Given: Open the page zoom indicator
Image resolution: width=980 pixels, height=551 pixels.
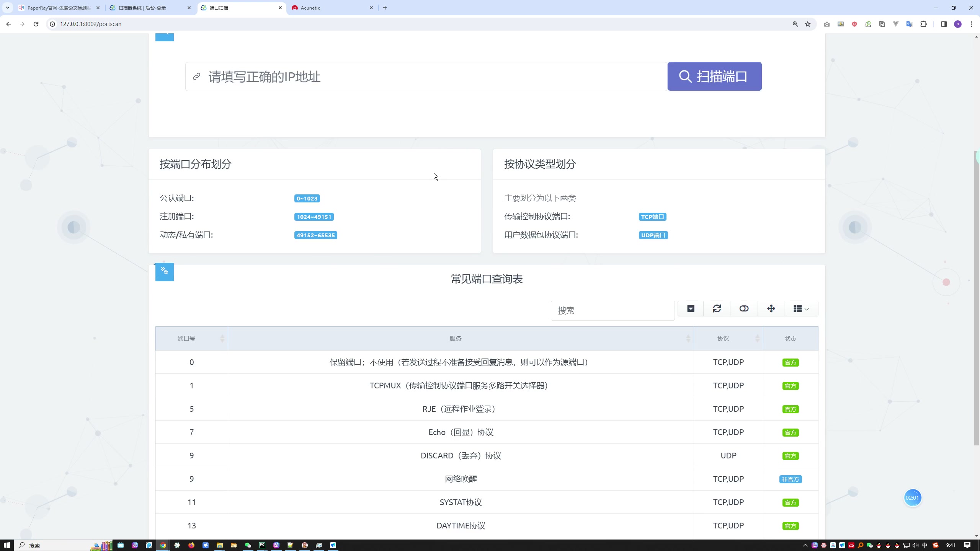Looking at the screenshot, I should [795, 24].
